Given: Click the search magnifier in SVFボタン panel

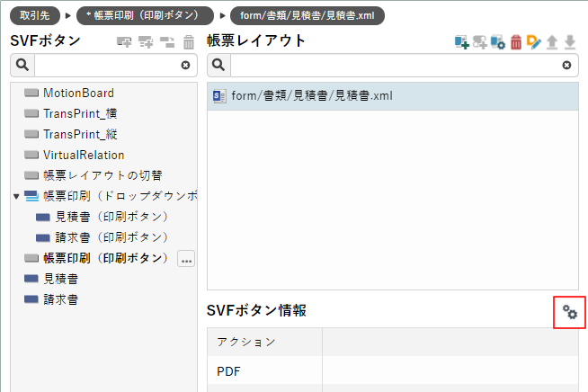Looking at the screenshot, I should (x=22, y=65).
